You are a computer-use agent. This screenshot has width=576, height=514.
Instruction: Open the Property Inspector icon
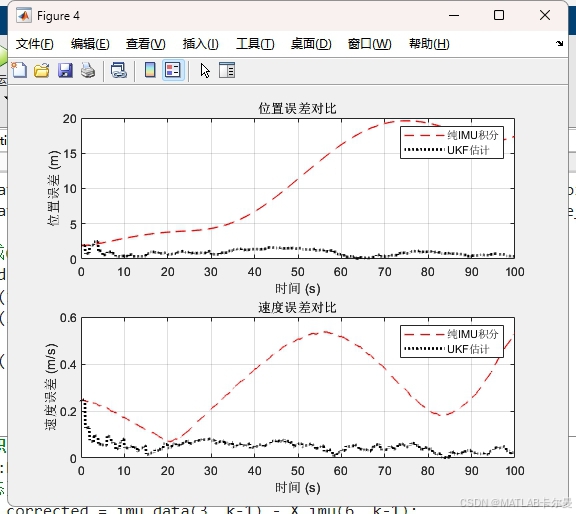point(227,70)
